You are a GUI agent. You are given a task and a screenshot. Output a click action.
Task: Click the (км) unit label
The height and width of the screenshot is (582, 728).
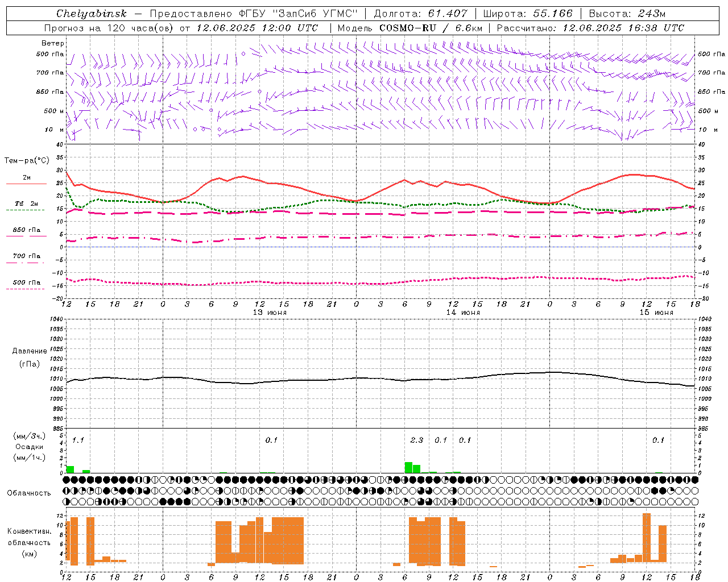click(30, 554)
